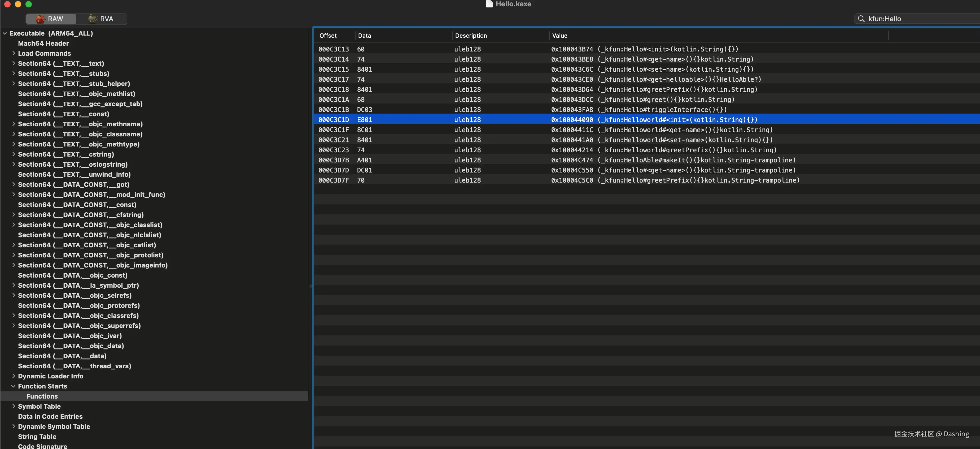Collapse the Executable (ARM64_ALL) root node
Image resolution: width=980 pixels, height=449 pixels.
coord(5,33)
